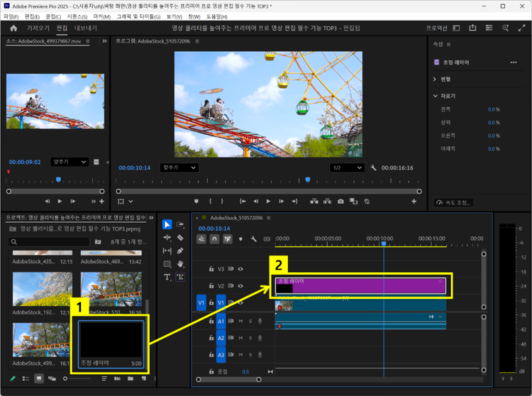Open program monitor 1/2 resolution dropdown
Viewport: 532px width, 396px height.
pos(347,167)
